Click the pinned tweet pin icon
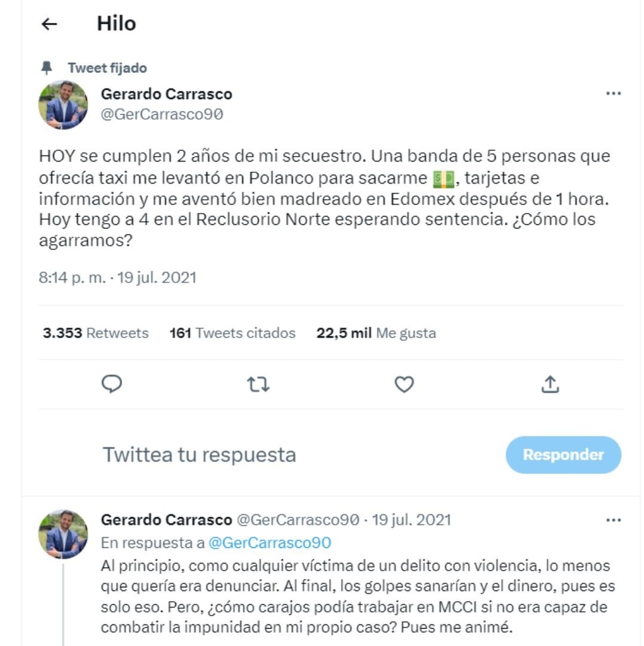This screenshot has width=644, height=646. click(47, 68)
